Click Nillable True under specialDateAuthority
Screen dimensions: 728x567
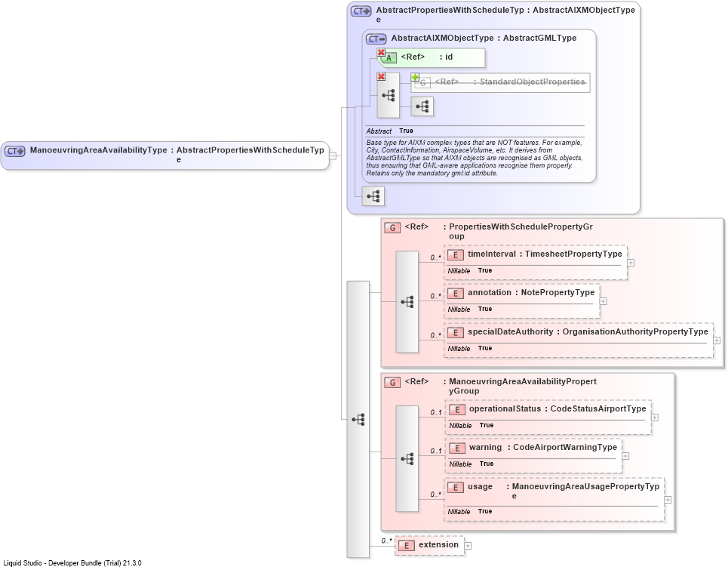pyautogui.click(x=470, y=349)
